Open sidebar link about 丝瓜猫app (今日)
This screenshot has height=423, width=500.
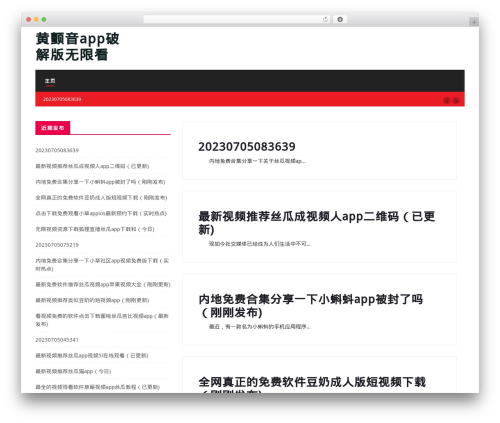(x=73, y=371)
